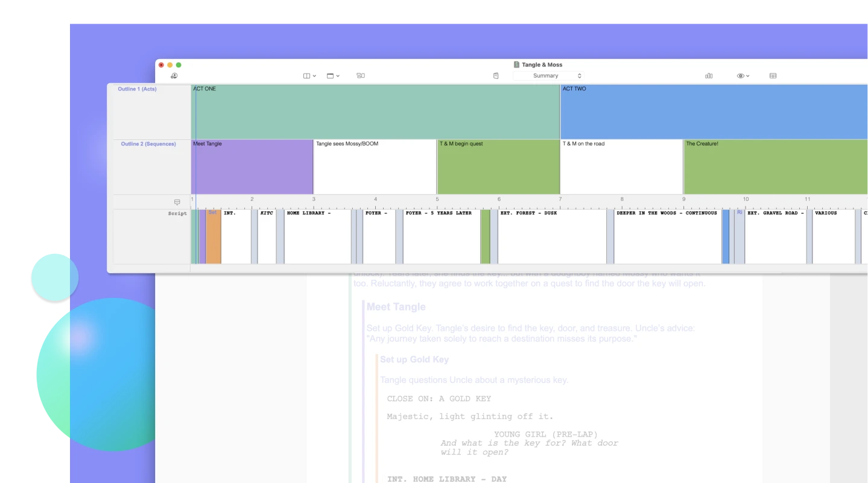Click the collaboration person icon in toolbar

174,76
